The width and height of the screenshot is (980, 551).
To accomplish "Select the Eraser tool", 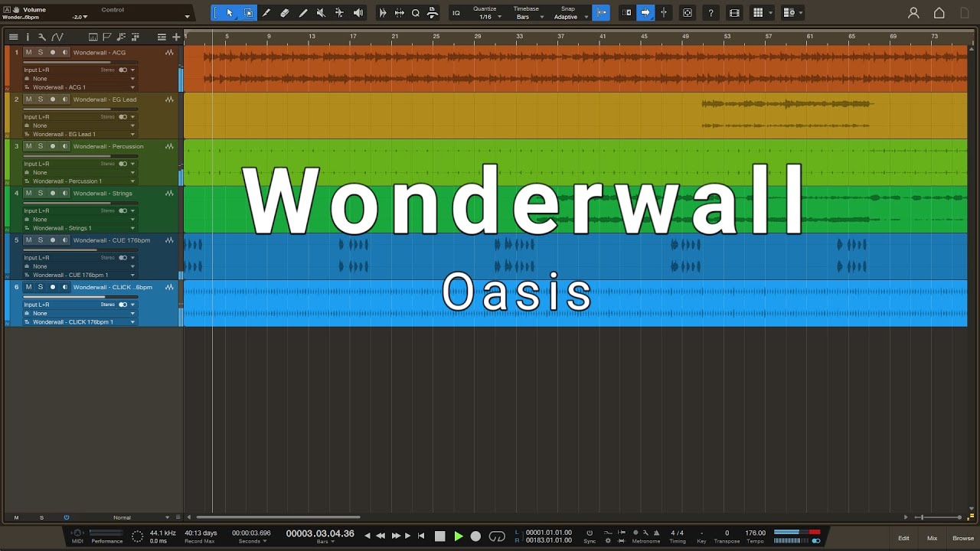I will (285, 13).
